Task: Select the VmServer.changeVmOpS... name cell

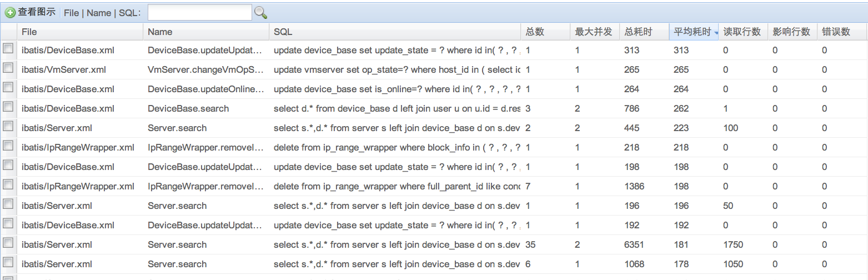Action: point(205,69)
